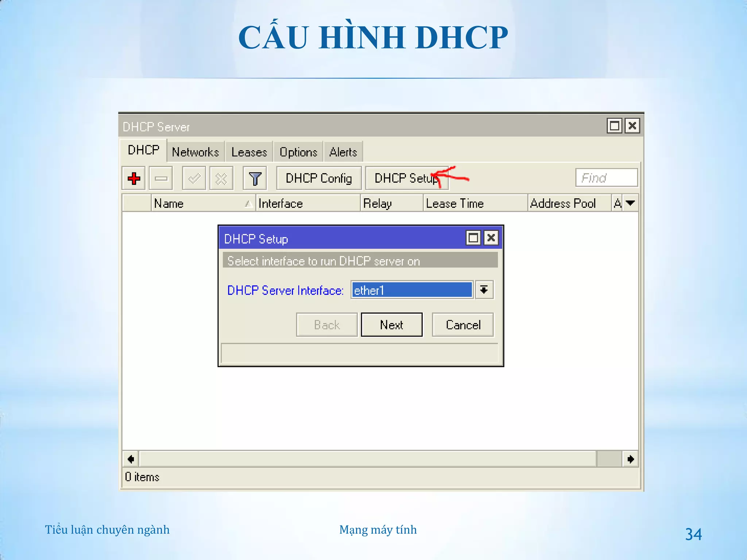The image size is (747, 560).
Task: Click the greyed Back button
Action: pyautogui.click(x=327, y=324)
